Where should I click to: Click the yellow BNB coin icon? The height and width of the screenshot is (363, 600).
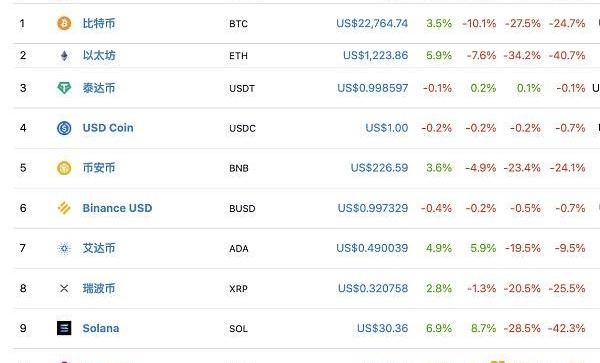64,168
